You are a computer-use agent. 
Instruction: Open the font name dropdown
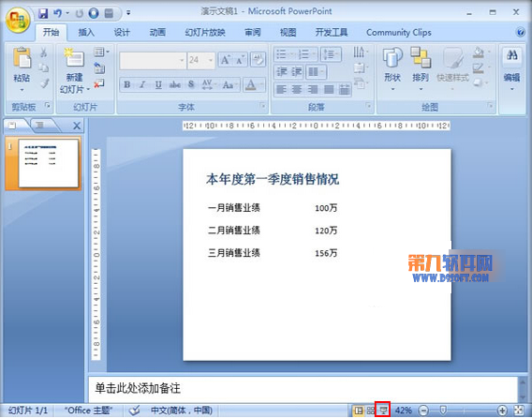click(182, 60)
